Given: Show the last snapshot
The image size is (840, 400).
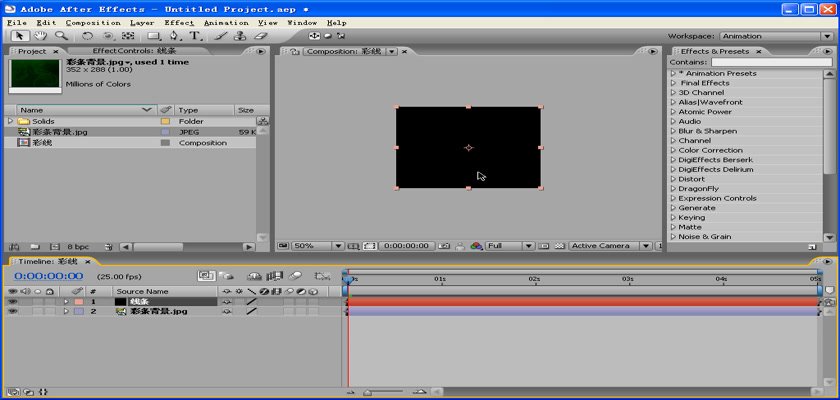Looking at the screenshot, I should (x=460, y=246).
